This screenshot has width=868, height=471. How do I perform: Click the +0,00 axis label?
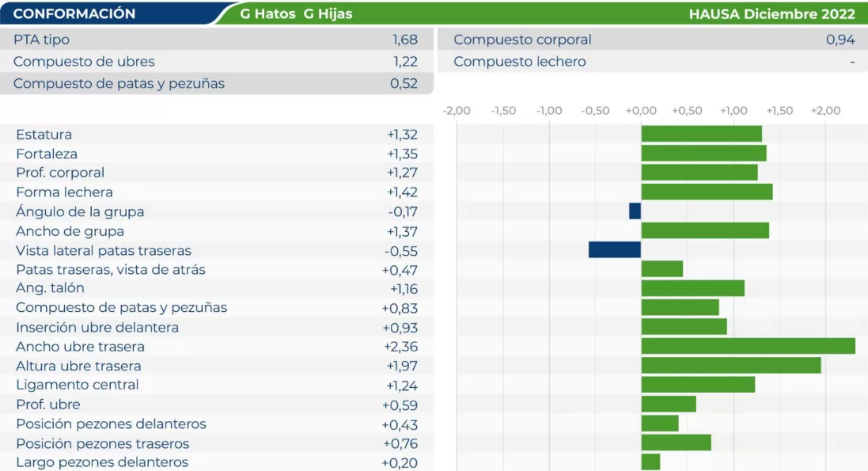[641, 111]
